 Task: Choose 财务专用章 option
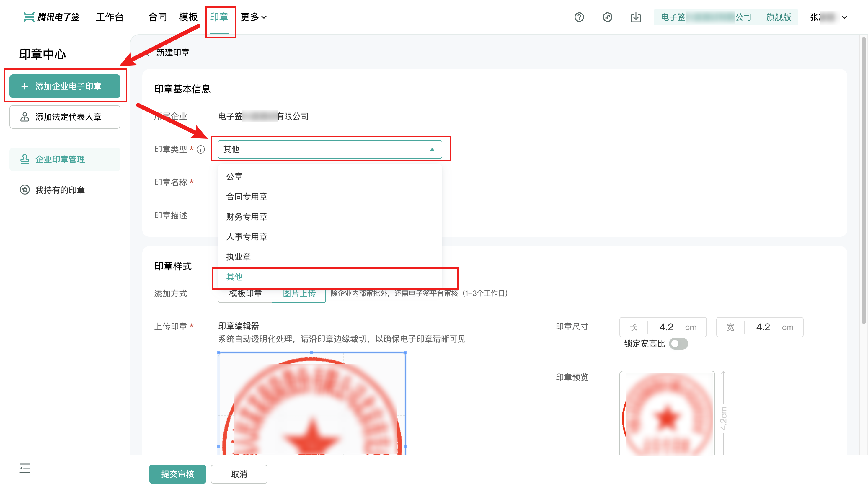pos(330,217)
